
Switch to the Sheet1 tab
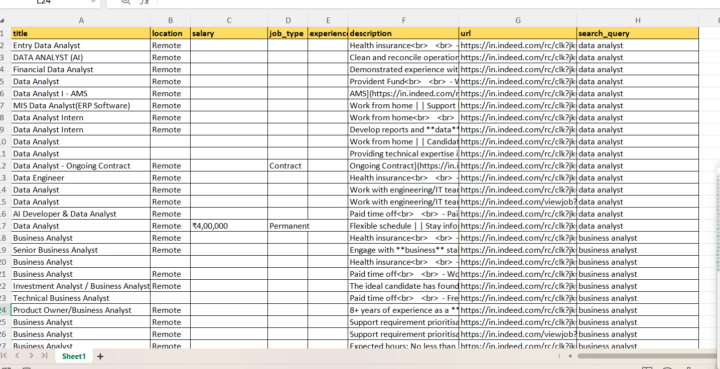click(74, 356)
